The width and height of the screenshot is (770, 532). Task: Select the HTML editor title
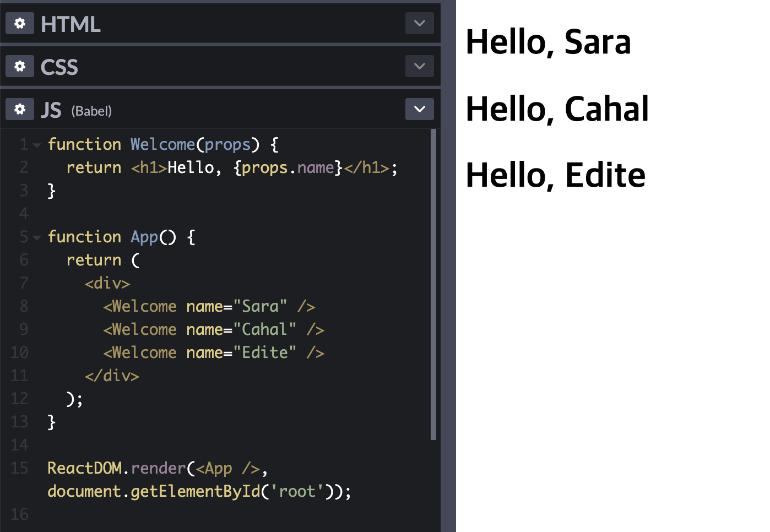click(x=71, y=24)
